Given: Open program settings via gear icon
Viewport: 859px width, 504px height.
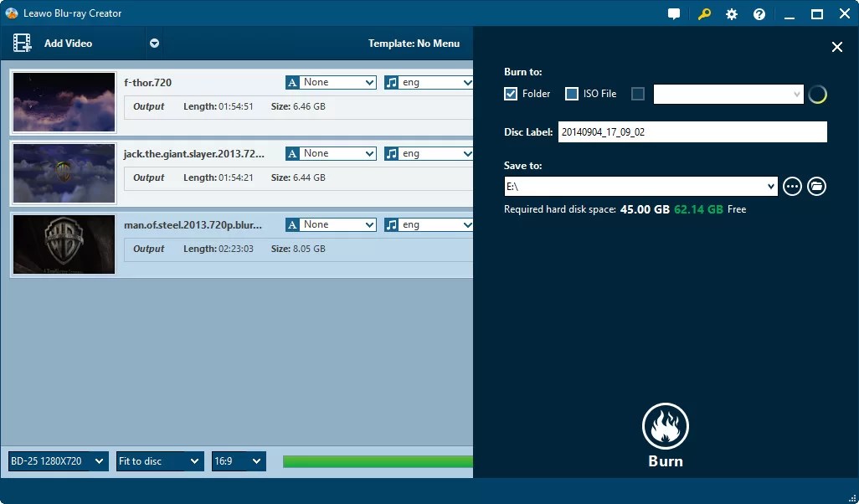Looking at the screenshot, I should pyautogui.click(x=731, y=13).
